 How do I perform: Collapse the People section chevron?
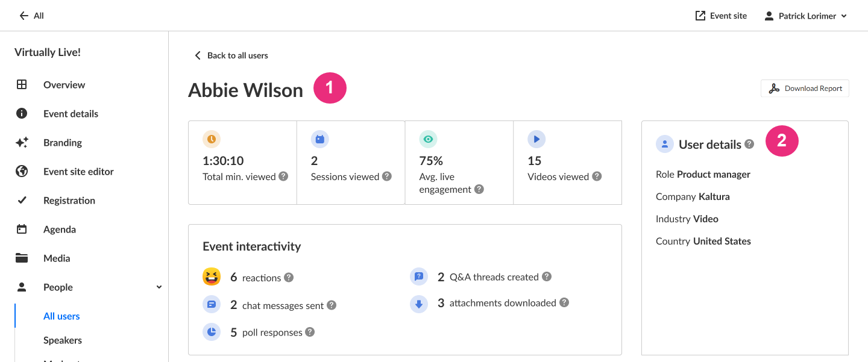coord(159,287)
